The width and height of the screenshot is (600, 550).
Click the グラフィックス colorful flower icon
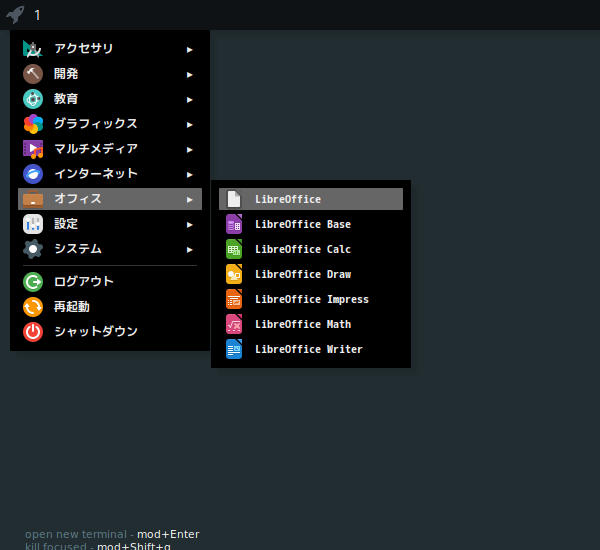click(x=33, y=124)
